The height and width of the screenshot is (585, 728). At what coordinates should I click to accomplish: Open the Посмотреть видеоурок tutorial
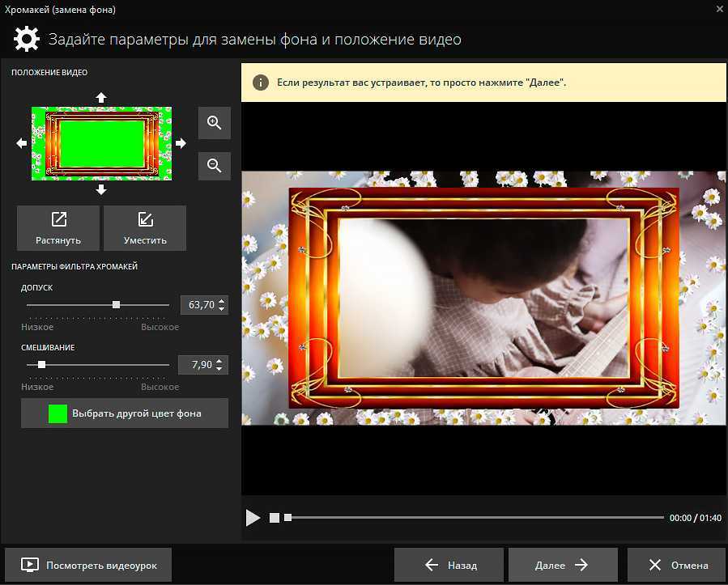87,566
